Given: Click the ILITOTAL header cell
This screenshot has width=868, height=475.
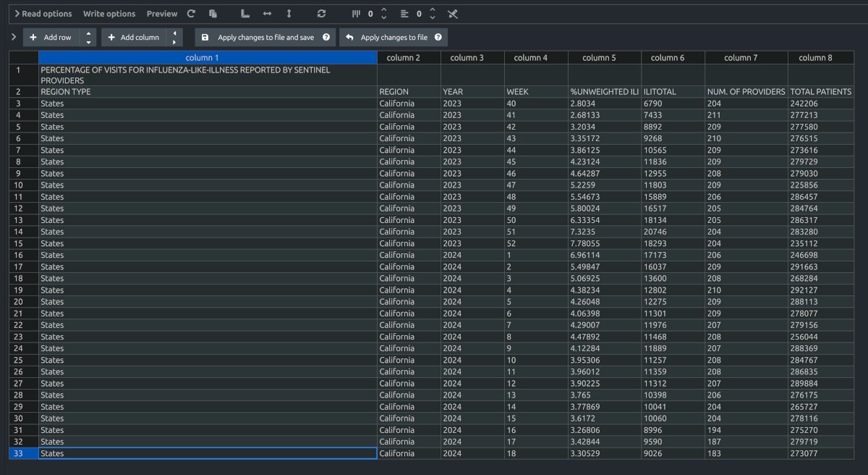Looking at the screenshot, I should pos(673,92).
